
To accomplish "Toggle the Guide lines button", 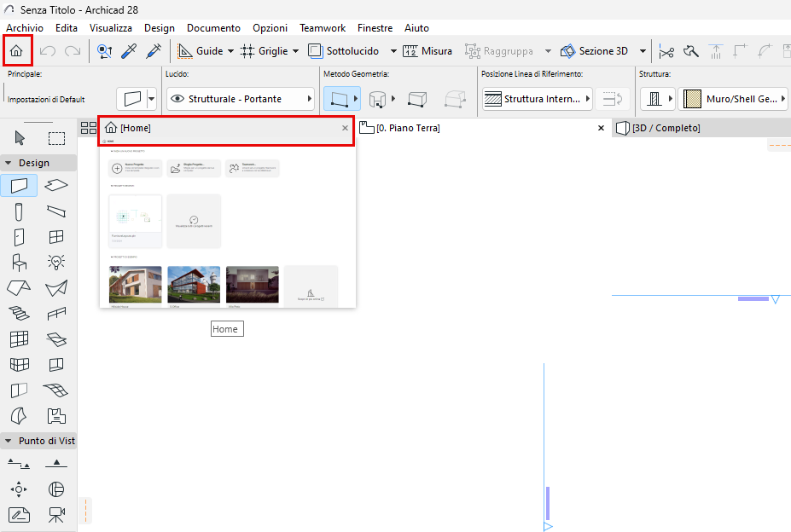I will (x=201, y=51).
